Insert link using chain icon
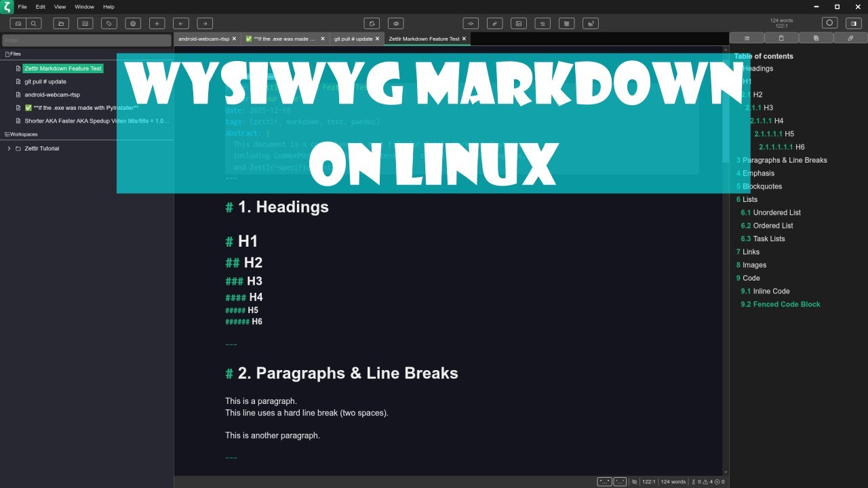The height and width of the screenshot is (488, 868). click(x=494, y=23)
